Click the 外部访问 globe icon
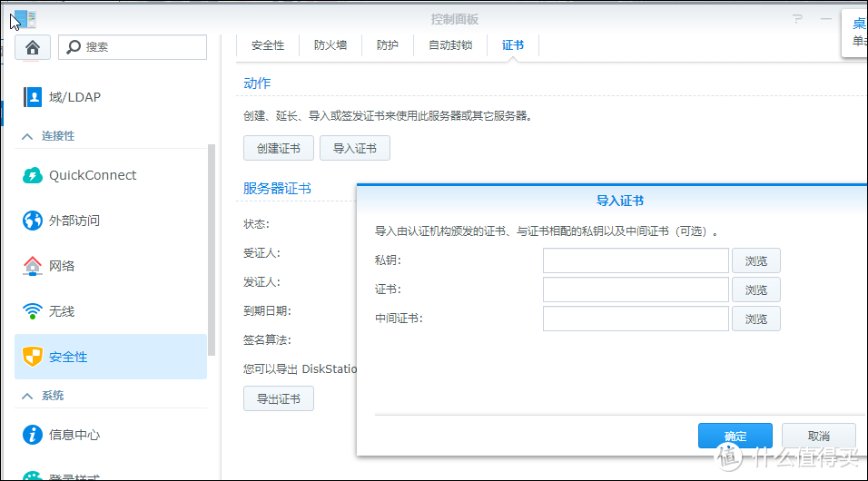This screenshot has height=481, width=868. click(x=32, y=221)
